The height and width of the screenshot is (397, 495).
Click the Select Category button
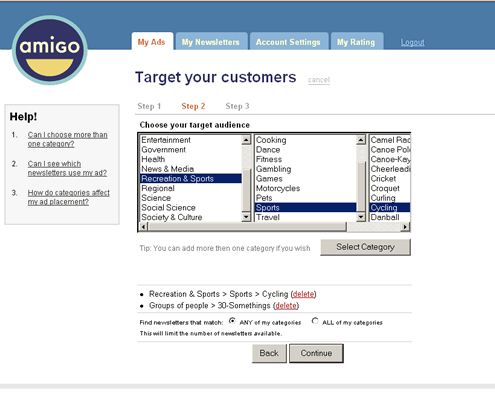pyautogui.click(x=365, y=247)
